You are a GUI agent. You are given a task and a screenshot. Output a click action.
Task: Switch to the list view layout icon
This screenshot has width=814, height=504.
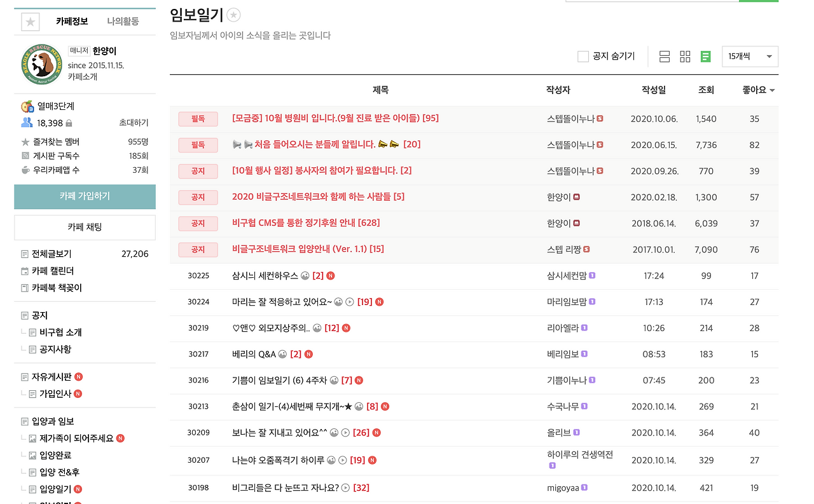pos(665,57)
